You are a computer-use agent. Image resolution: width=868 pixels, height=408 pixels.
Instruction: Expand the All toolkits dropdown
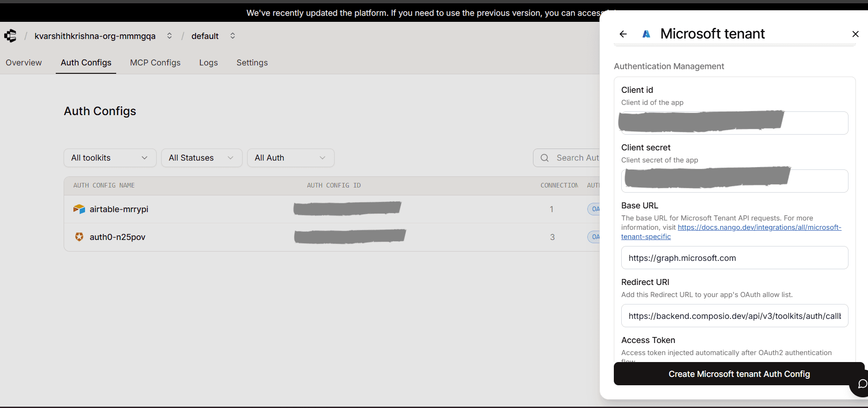point(110,158)
